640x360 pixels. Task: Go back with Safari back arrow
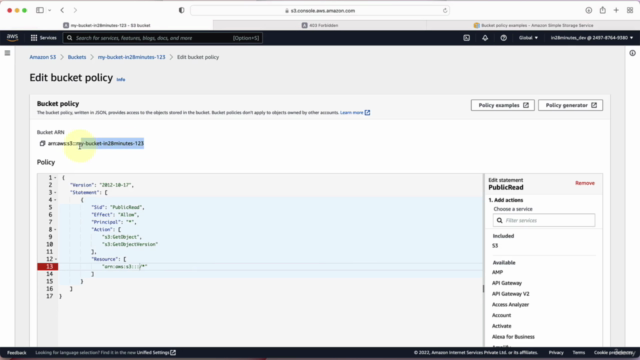62,10
